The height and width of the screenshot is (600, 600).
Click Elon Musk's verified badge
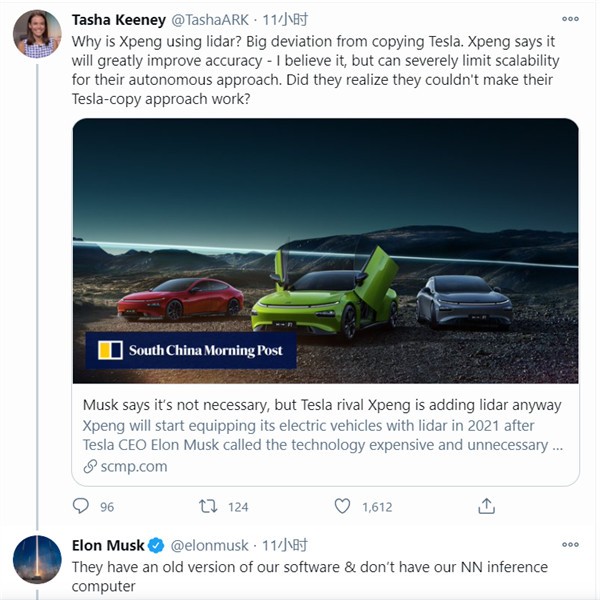156,546
